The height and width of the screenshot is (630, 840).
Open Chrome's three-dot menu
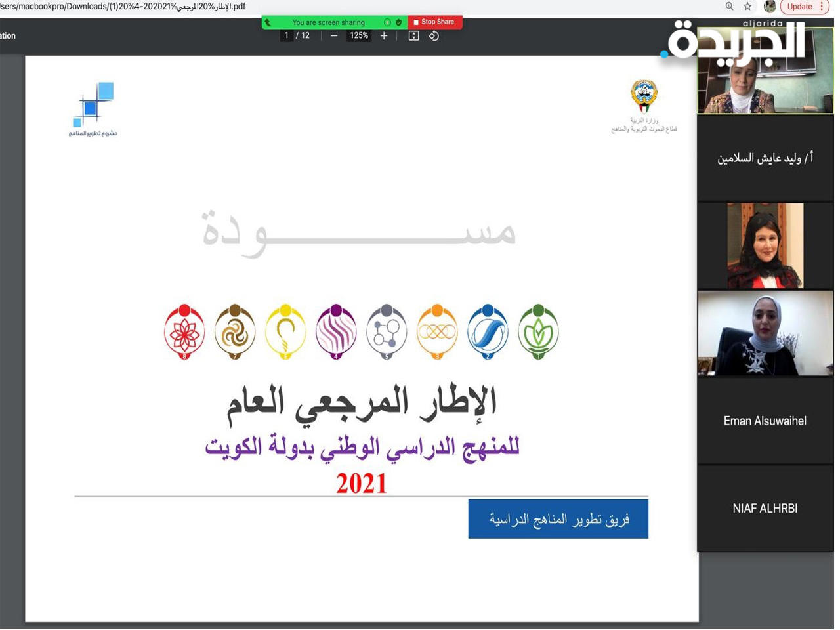822,7
